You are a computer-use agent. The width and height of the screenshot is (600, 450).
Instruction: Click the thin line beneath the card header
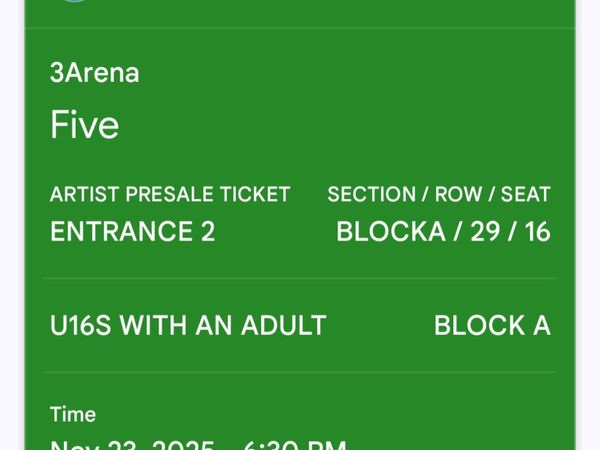[x=300, y=28]
